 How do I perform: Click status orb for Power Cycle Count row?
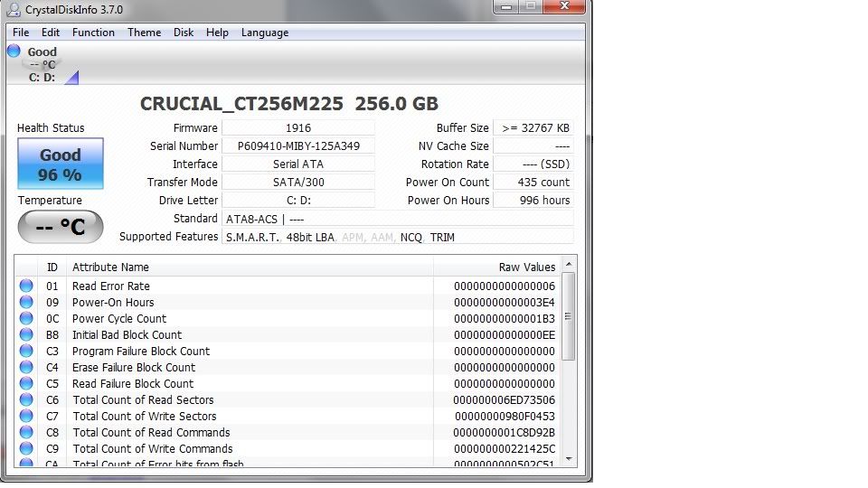(x=26, y=318)
